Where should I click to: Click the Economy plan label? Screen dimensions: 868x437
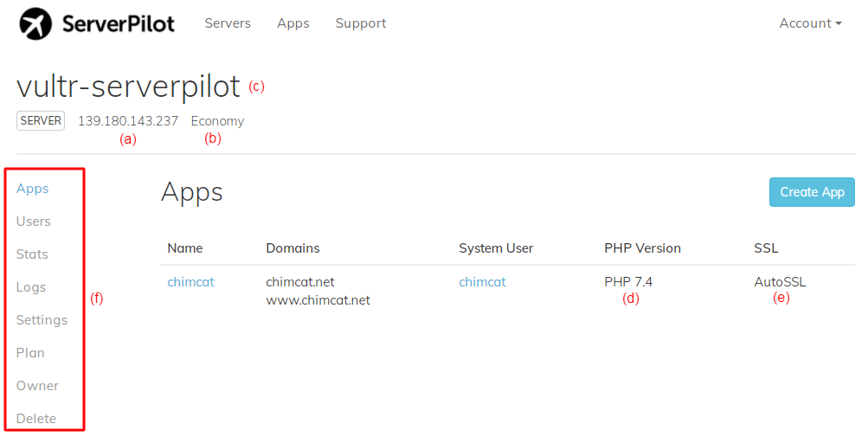point(217,121)
